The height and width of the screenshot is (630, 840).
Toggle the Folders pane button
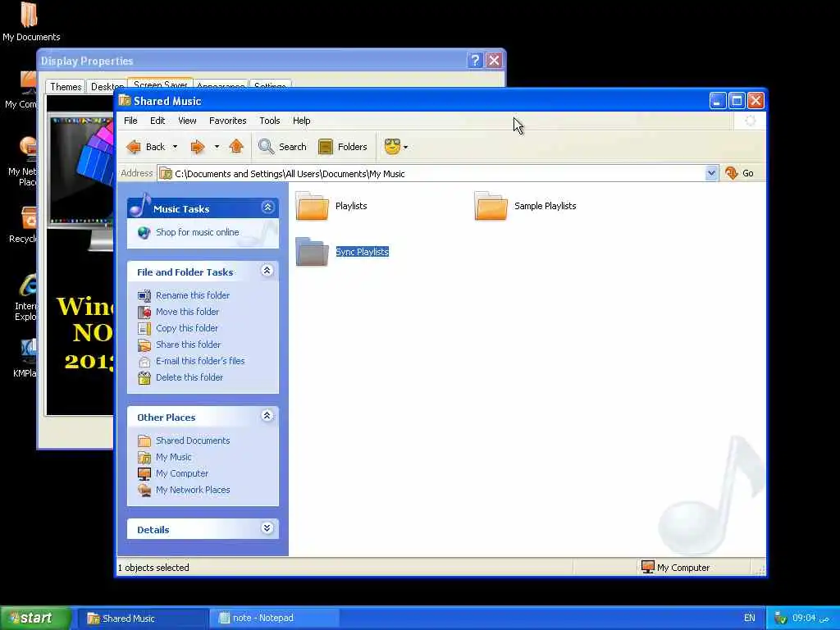point(343,147)
